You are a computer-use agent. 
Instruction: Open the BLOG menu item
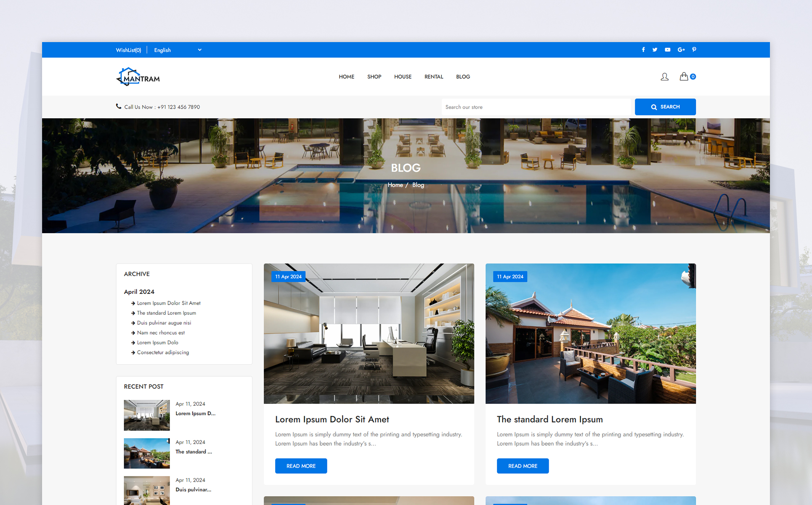pyautogui.click(x=463, y=77)
